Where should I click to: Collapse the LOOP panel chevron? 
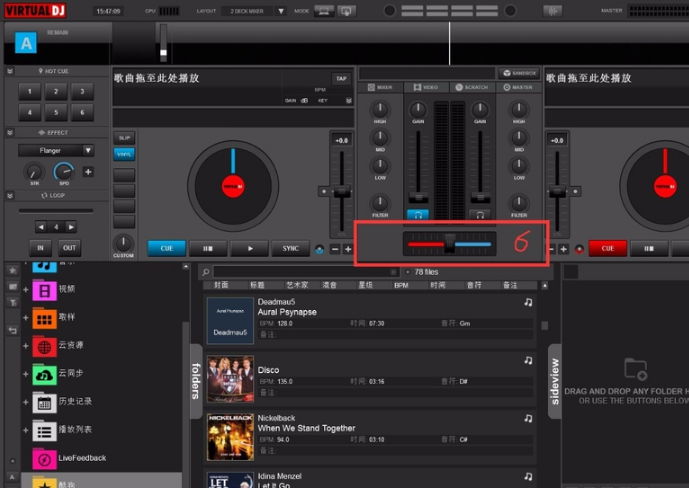10,195
